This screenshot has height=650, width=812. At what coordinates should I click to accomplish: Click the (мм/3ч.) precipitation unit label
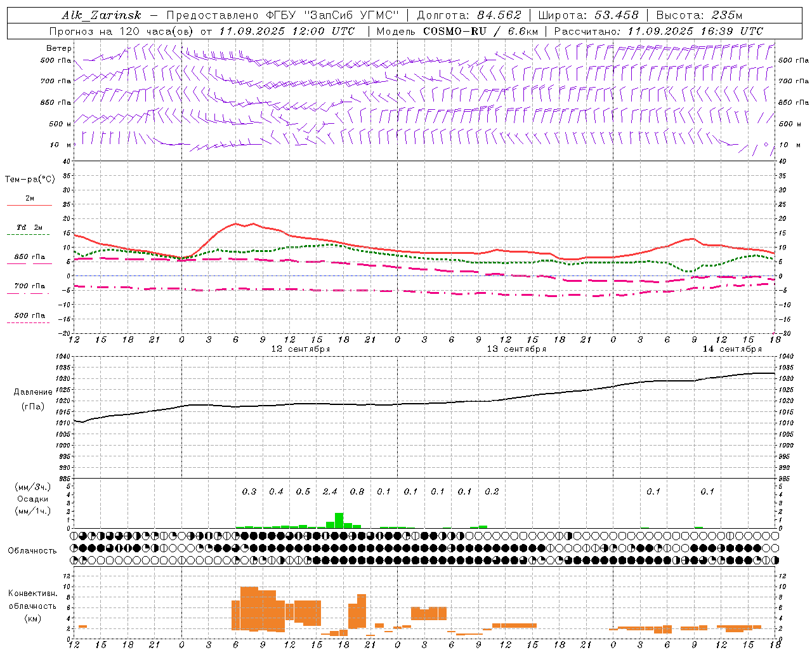point(32,487)
